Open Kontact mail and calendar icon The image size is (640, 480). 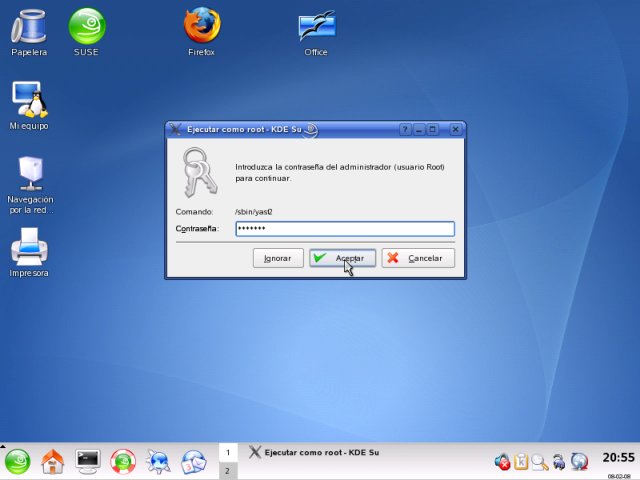point(193,462)
